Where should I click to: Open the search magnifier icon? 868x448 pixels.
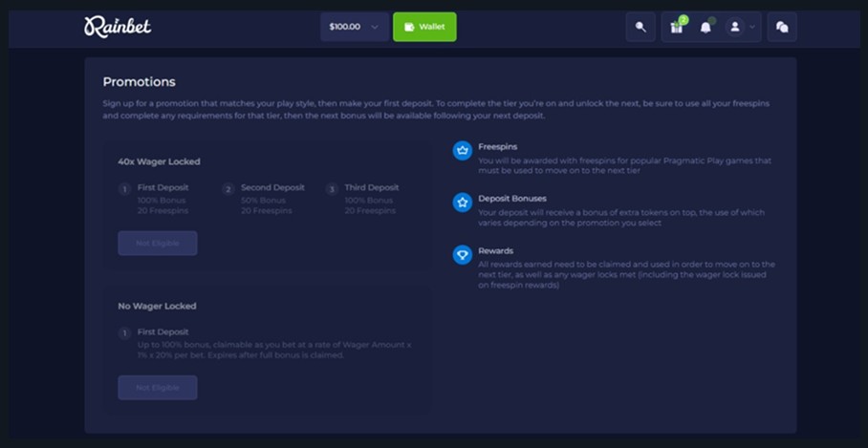pyautogui.click(x=640, y=27)
